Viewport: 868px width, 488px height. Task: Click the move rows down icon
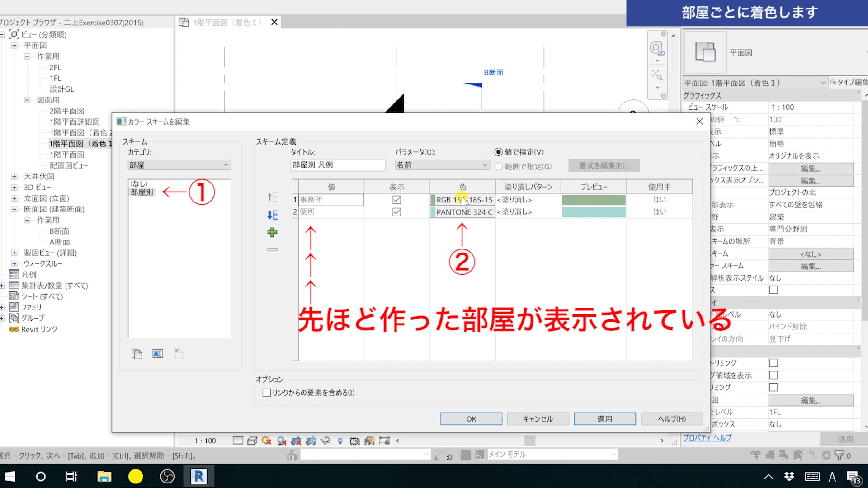pyautogui.click(x=272, y=215)
